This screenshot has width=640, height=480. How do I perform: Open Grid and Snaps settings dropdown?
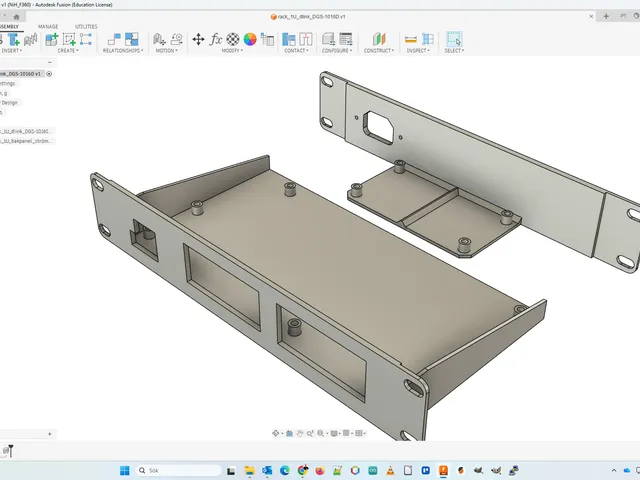pyautogui.click(x=347, y=433)
